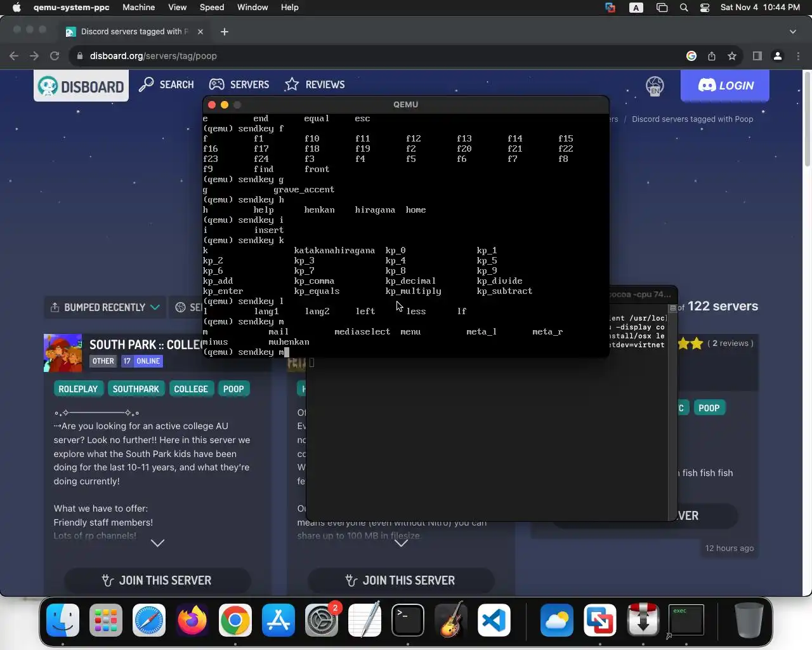This screenshot has height=650, width=812.
Task: Click the SOUTHPARK tag
Action: pyautogui.click(x=136, y=389)
